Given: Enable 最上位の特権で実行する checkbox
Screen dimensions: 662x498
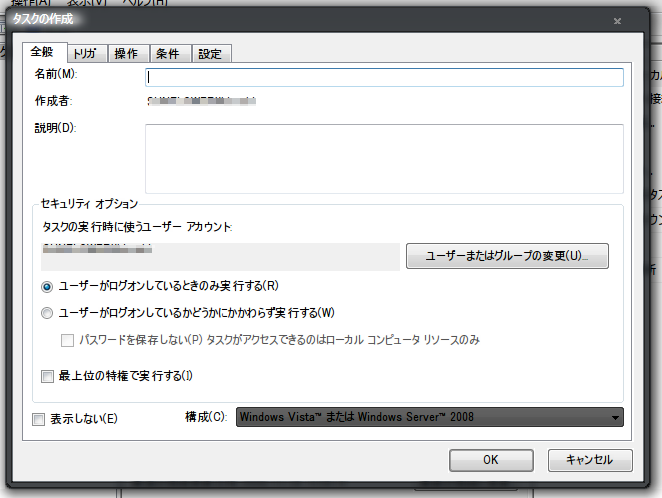Looking at the screenshot, I should [x=47, y=376].
